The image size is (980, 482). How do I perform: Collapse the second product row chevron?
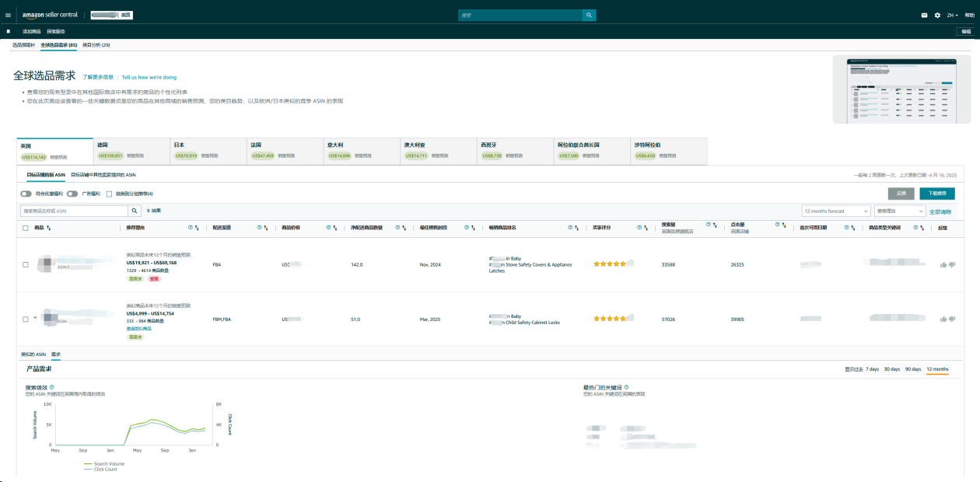point(35,317)
